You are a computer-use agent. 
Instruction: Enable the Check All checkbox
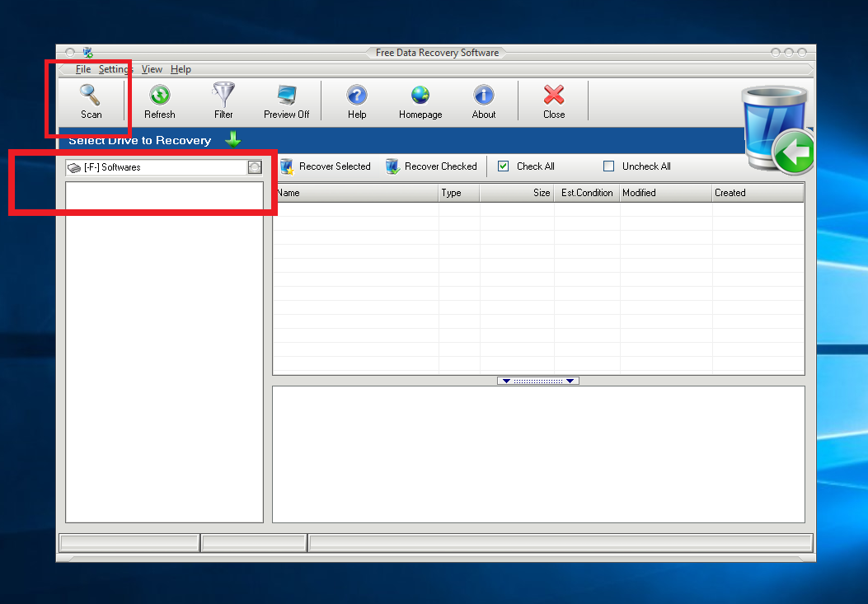coord(503,166)
